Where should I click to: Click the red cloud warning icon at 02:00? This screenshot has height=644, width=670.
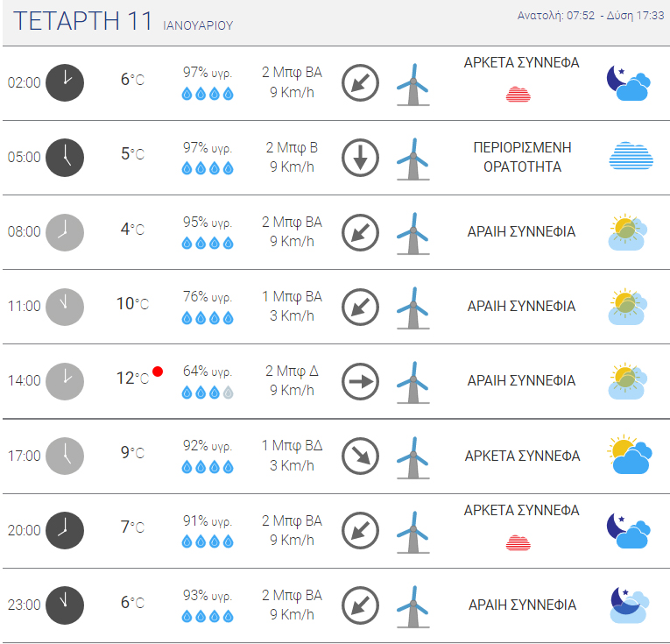click(518, 94)
